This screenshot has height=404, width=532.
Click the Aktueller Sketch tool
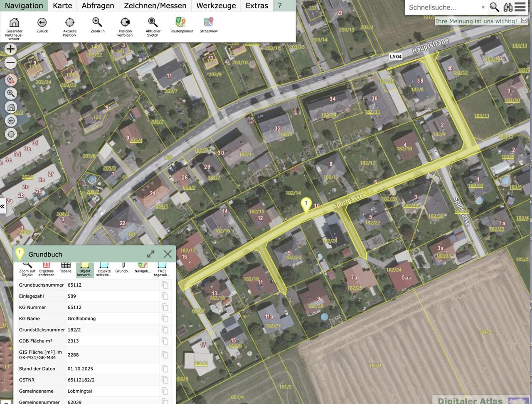pyautogui.click(x=153, y=22)
